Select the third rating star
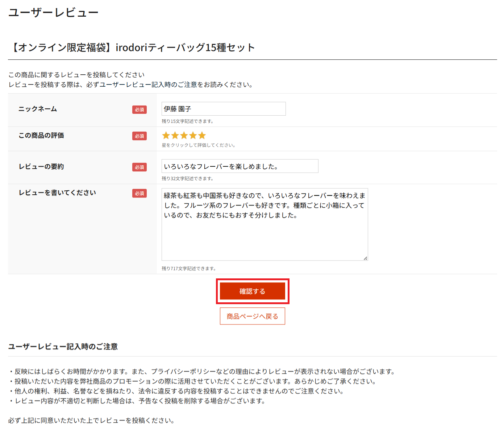The width and height of the screenshot is (504, 435). click(x=184, y=136)
